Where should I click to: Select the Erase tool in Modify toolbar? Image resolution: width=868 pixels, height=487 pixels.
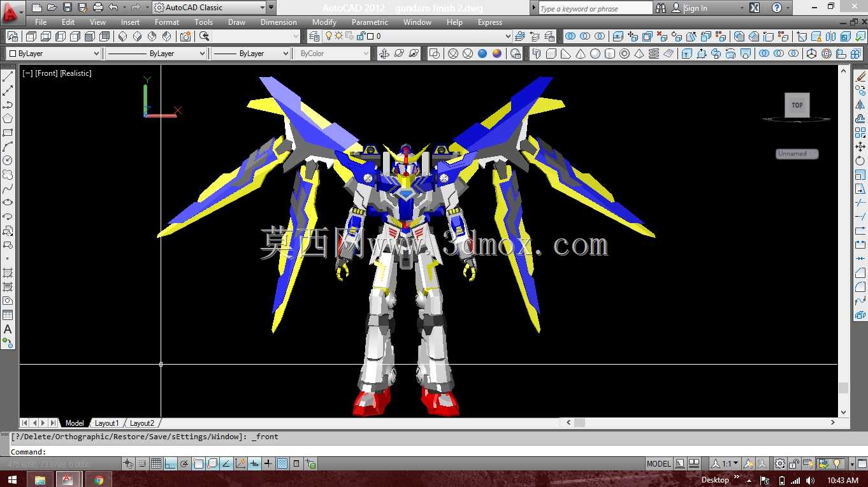click(860, 76)
